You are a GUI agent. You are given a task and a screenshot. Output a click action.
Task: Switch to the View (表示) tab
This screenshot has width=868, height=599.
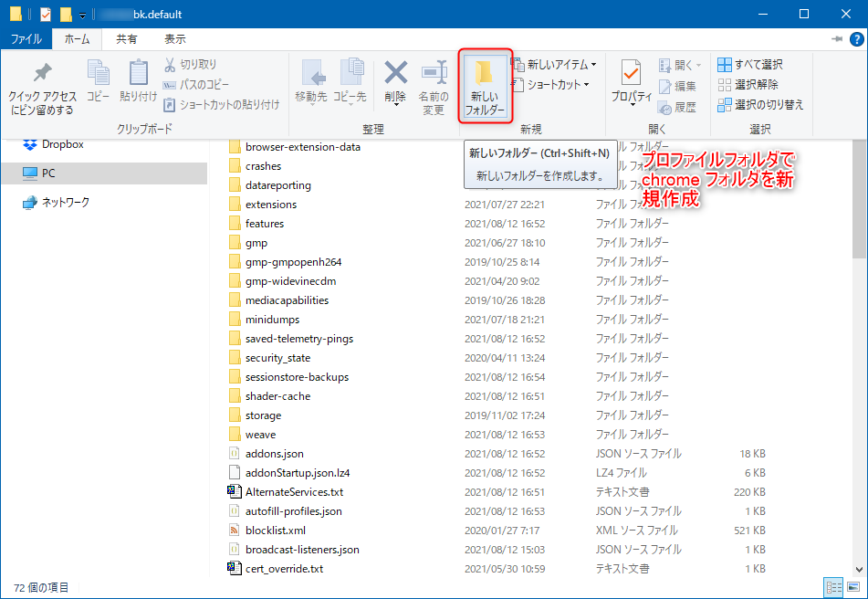coord(174,39)
